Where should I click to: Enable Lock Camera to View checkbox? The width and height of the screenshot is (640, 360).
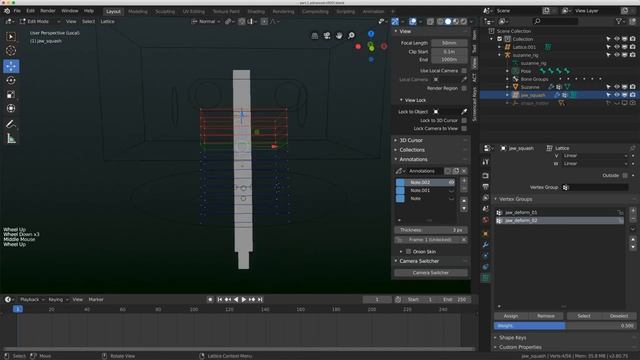[x=464, y=129]
